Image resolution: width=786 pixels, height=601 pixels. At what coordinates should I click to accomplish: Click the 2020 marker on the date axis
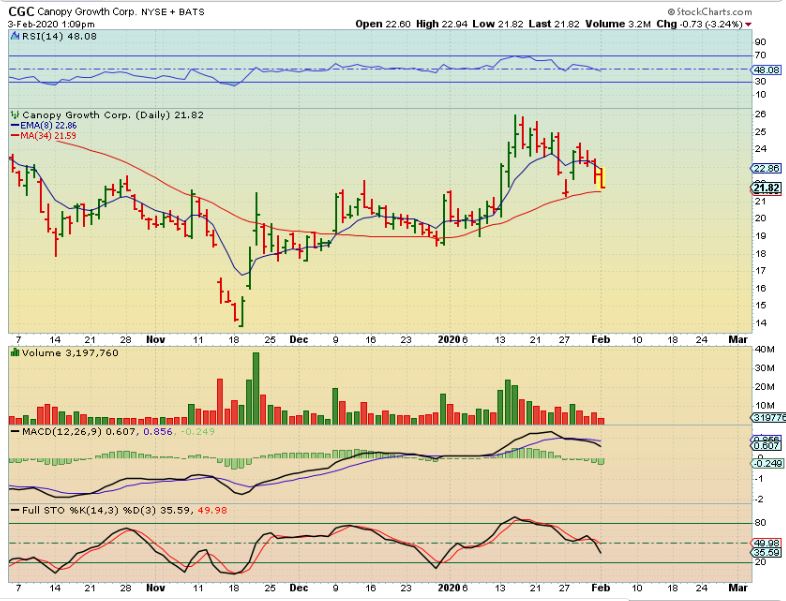point(448,340)
